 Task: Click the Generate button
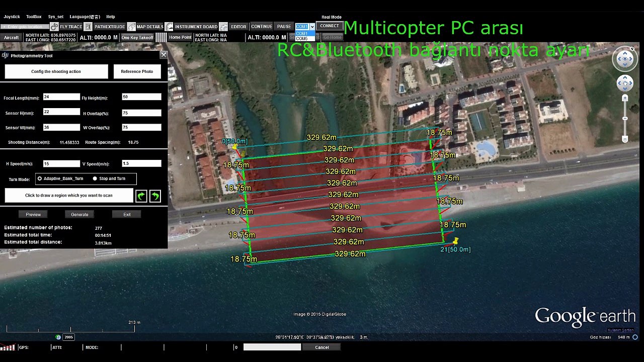pos(79,214)
